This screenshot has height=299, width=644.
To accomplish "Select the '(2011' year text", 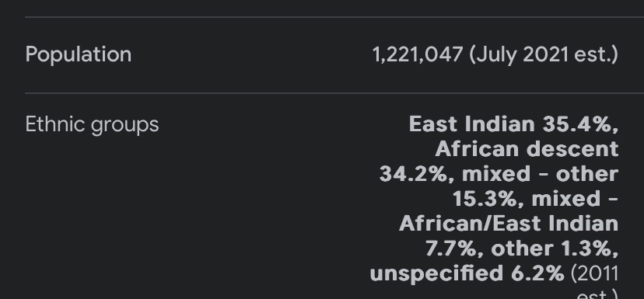I will click(594, 274).
